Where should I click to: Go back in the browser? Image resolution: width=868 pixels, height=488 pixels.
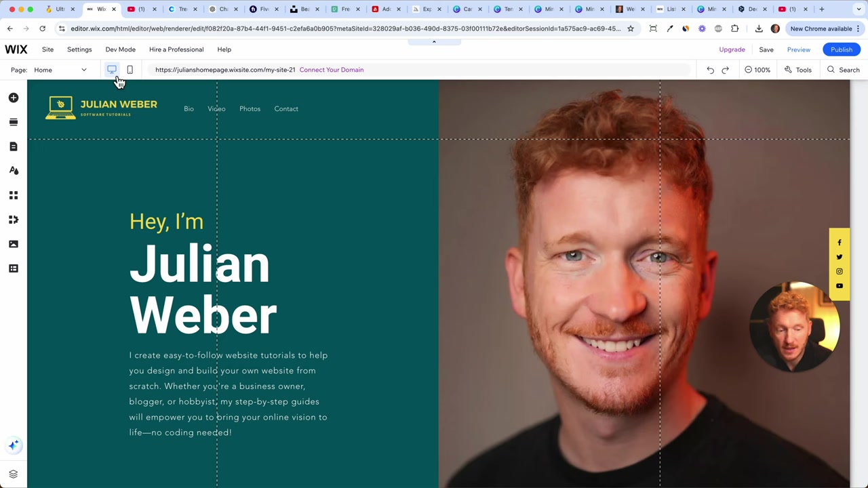click(x=9, y=28)
